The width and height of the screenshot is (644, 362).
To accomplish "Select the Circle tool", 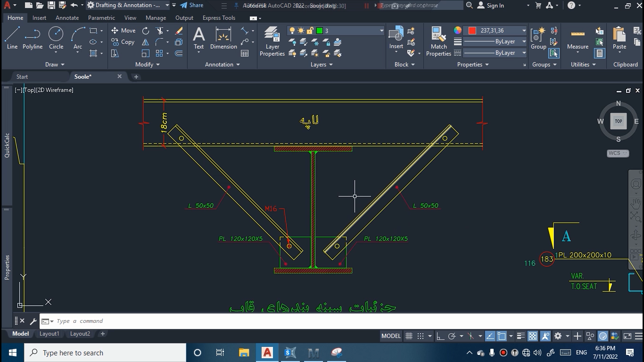I will coord(56,38).
